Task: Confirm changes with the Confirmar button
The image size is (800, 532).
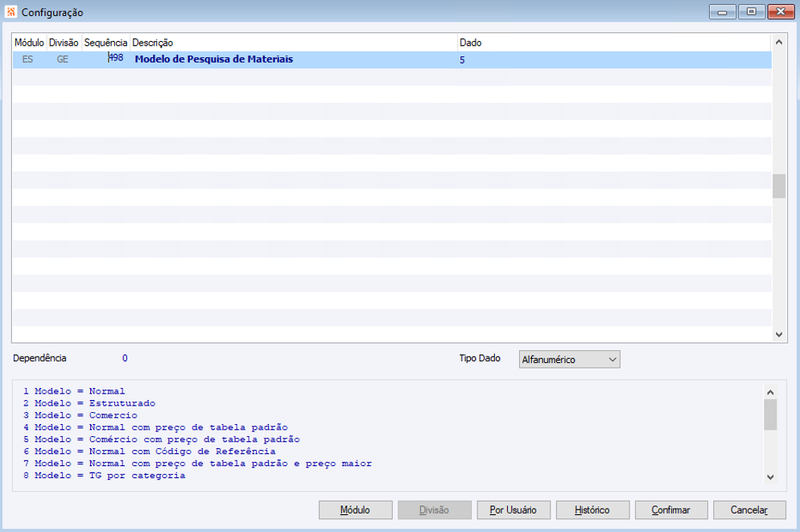Action: (x=671, y=510)
